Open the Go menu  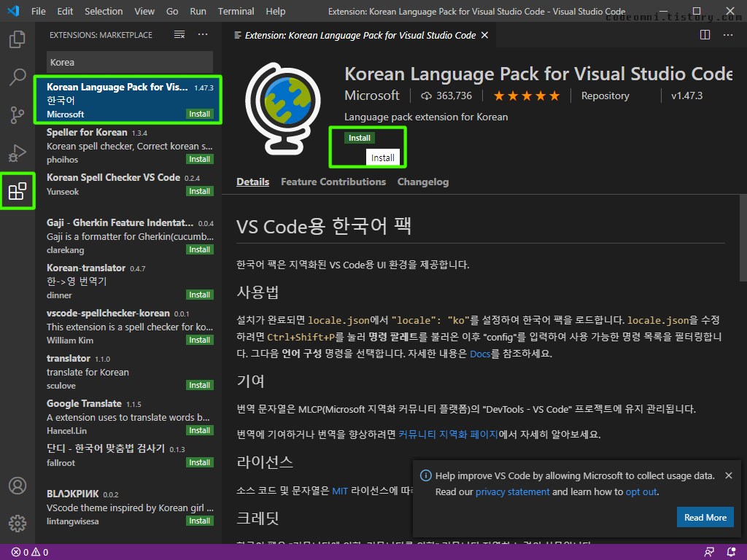pos(172,11)
